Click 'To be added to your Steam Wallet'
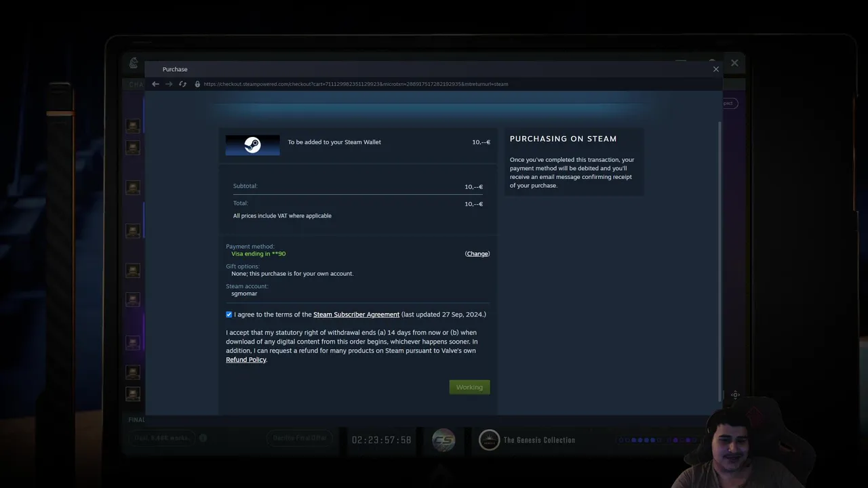 pyautogui.click(x=334, y=142)
